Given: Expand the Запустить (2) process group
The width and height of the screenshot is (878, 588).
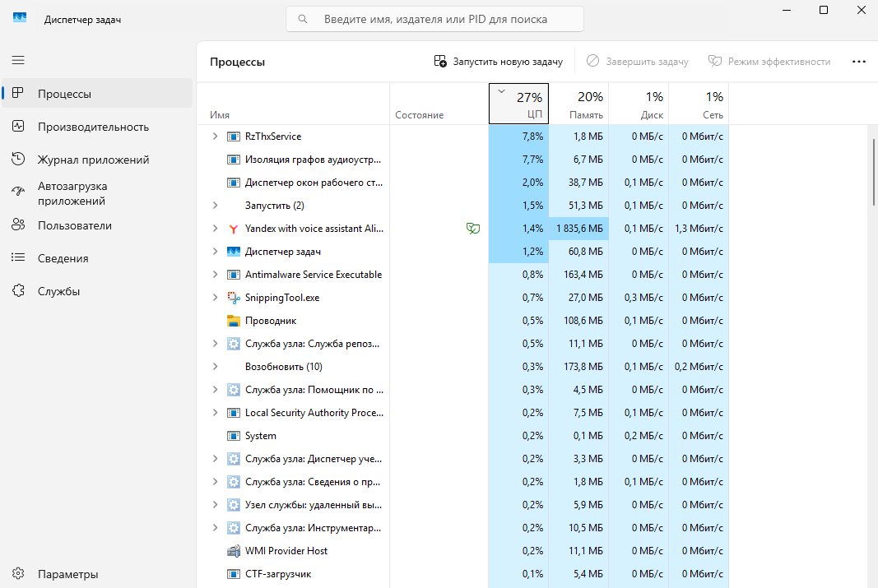Looking at the screenshot, I should (x=215, y=206).
